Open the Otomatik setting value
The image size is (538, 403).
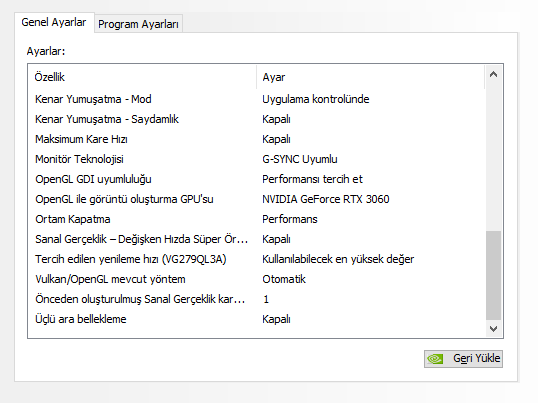(x=284, y=279)
